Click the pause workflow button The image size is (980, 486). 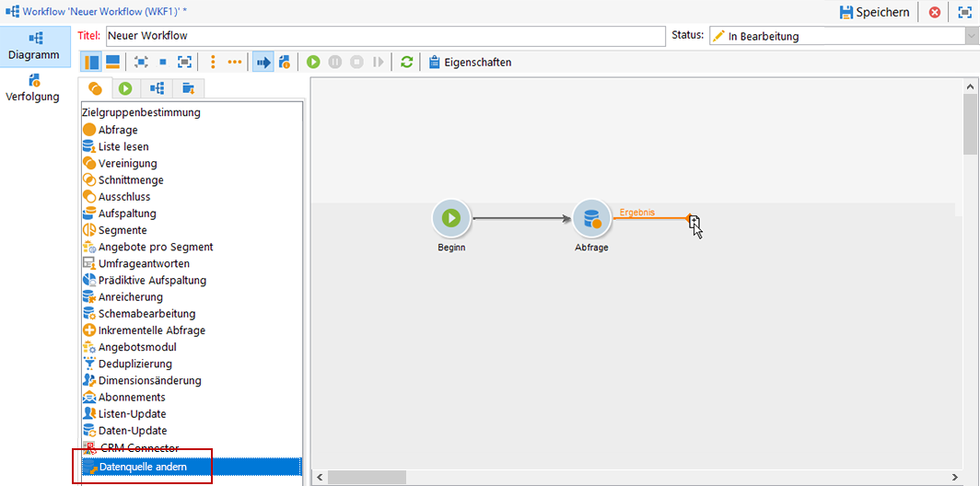click(x=335, y=62)
